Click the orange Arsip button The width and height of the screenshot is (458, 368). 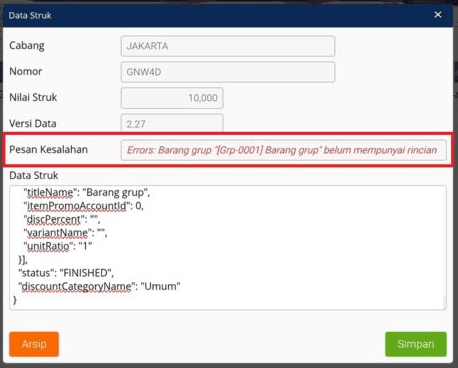[34, 344]
